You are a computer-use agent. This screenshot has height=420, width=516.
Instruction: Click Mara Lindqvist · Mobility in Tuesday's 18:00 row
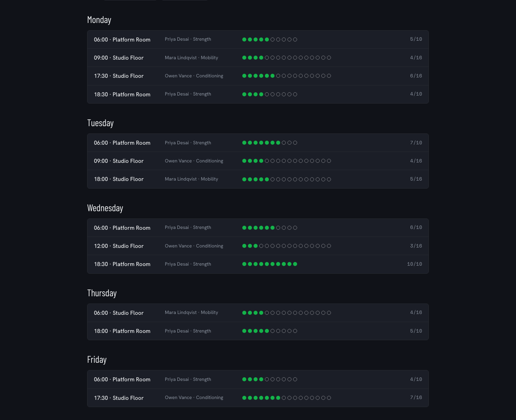tap(191, 179)
